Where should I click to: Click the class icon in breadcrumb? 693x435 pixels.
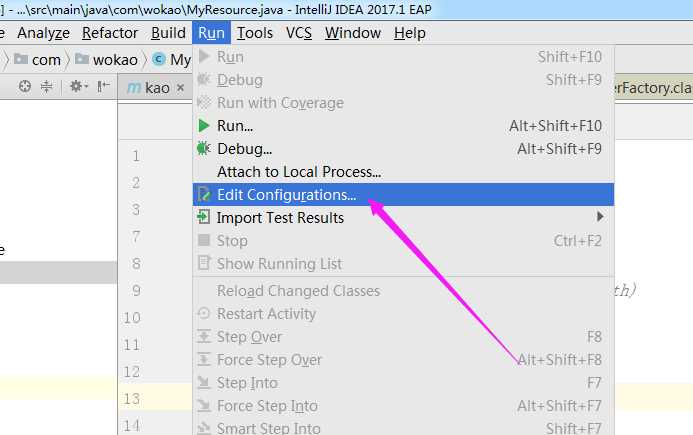(159, 59)
